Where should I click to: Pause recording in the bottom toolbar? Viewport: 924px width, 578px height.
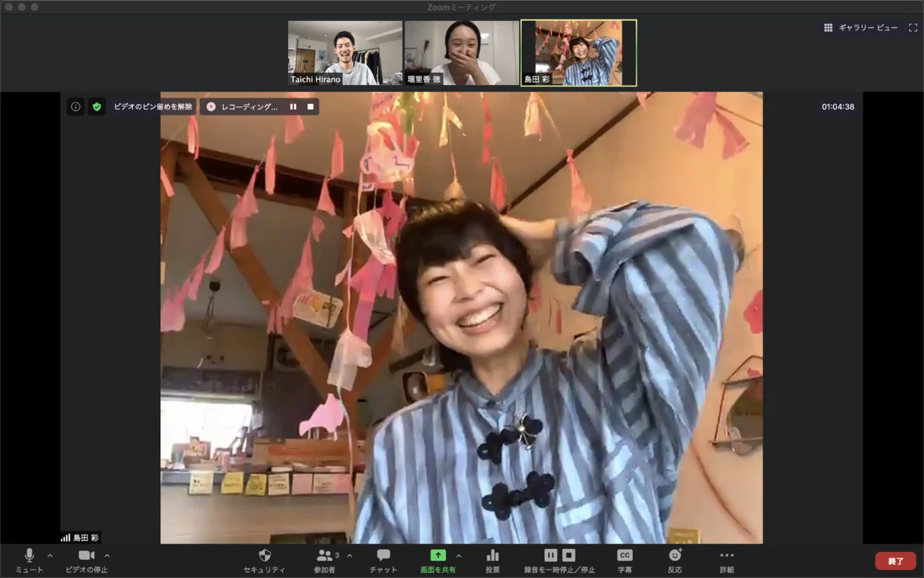click(551, 556)
